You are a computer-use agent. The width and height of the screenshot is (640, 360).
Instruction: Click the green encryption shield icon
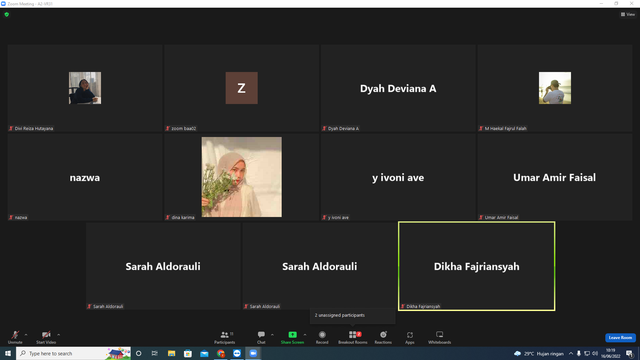click(x=7, y=14)
